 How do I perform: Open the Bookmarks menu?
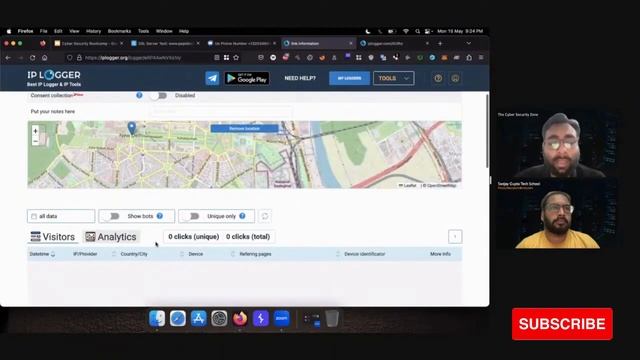point(119,31)
